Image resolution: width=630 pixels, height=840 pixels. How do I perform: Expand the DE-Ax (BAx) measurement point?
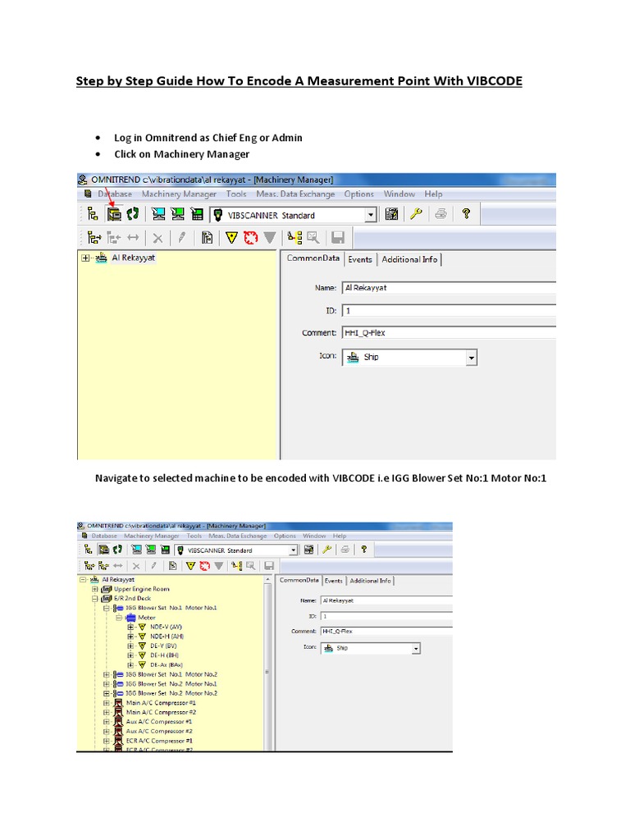(x=130, y=665)
